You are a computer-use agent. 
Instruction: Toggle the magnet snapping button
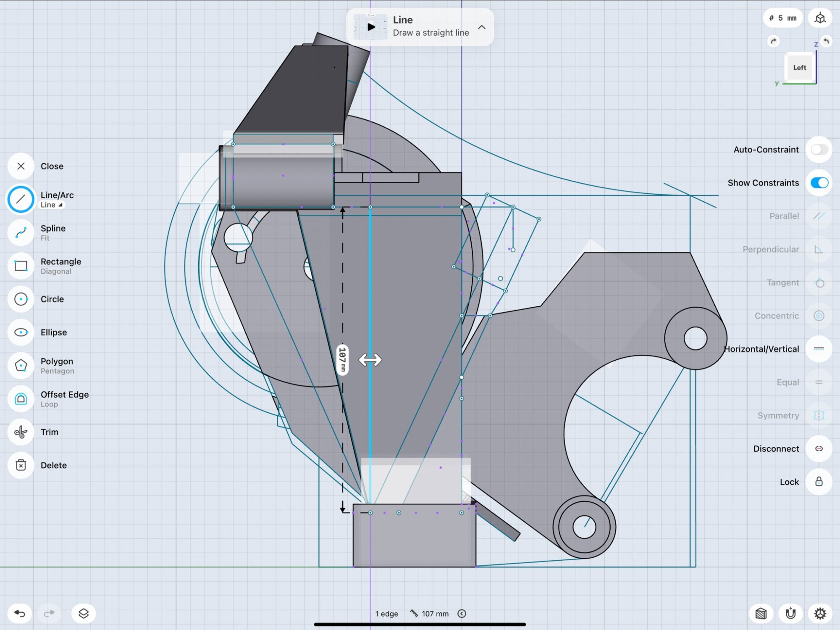click(790, 613)
